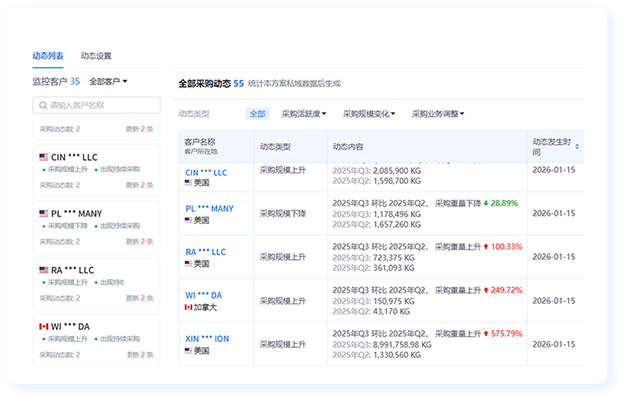Select the 全部 filter

(257, 114)
